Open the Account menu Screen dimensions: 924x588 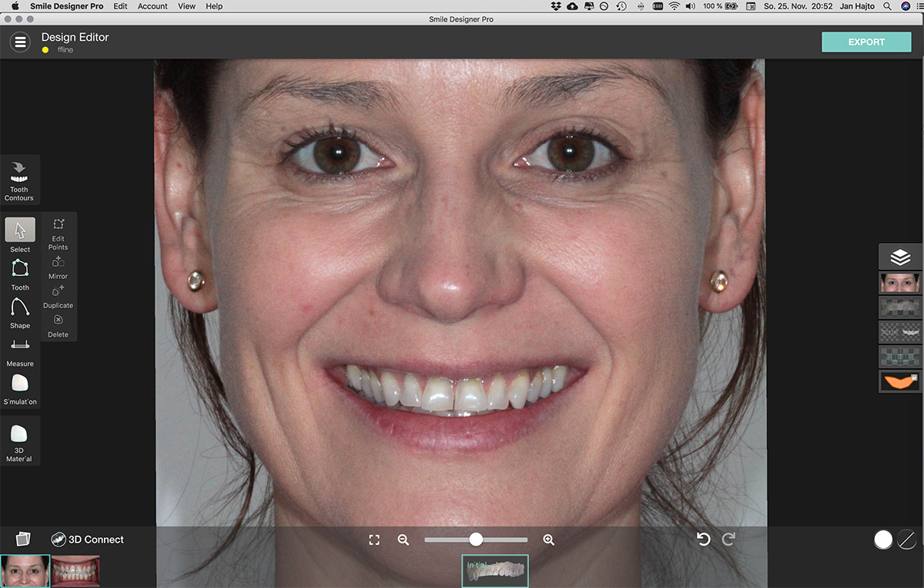click(152, 6)
